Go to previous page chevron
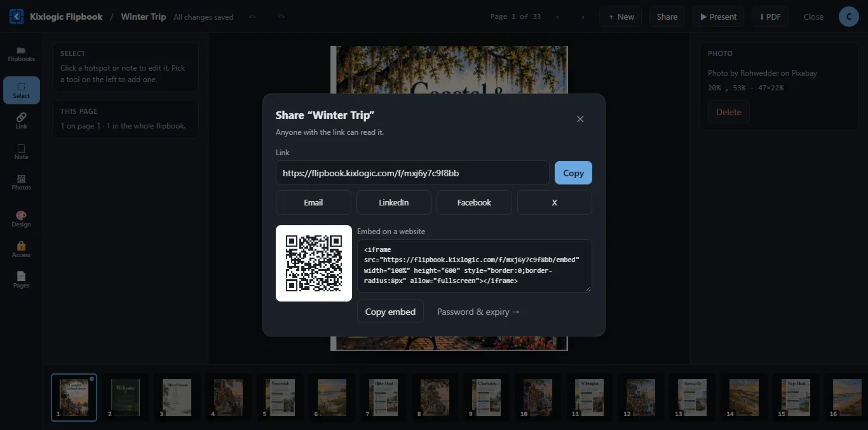Viewport: 868px width, 430px height. (557, 17)
